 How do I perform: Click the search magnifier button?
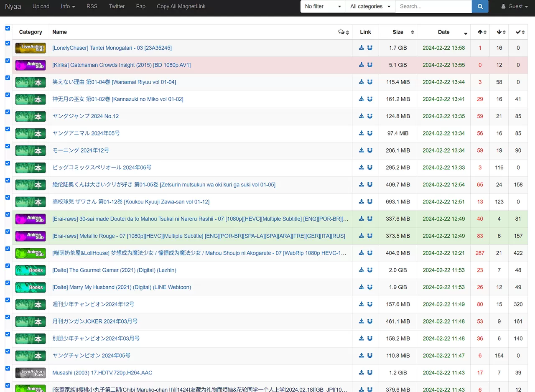pos(480,7)
